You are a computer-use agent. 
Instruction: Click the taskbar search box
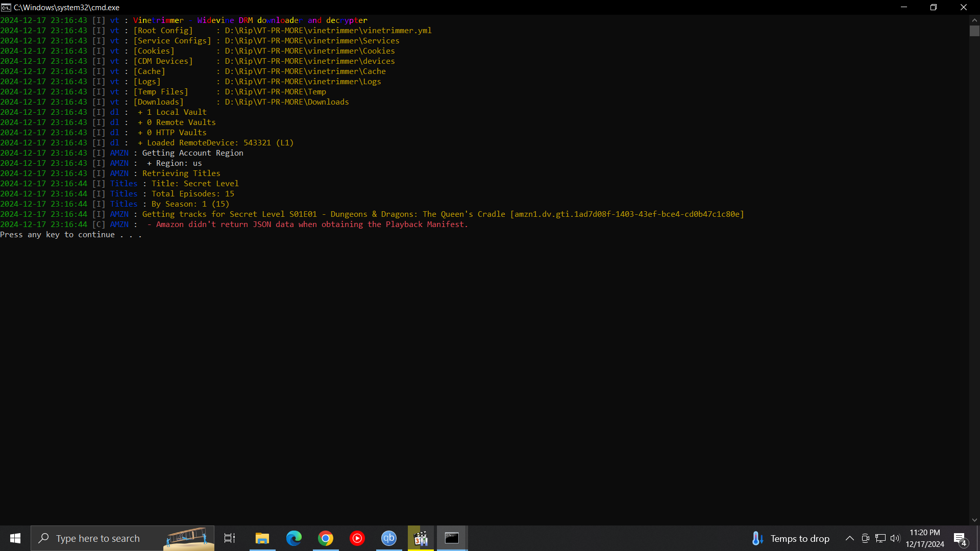pyautogui.click(x=122, y=538)
